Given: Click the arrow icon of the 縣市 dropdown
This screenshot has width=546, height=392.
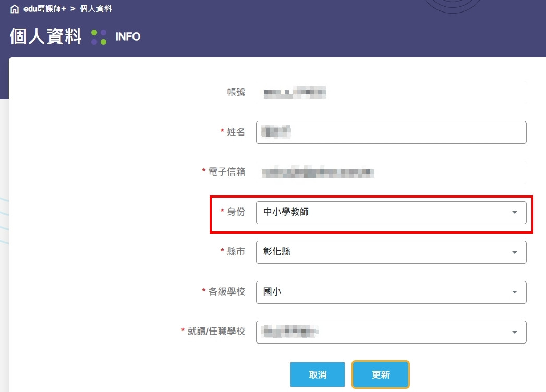Looking at the screenshot, I should click(x=515, y=252).
